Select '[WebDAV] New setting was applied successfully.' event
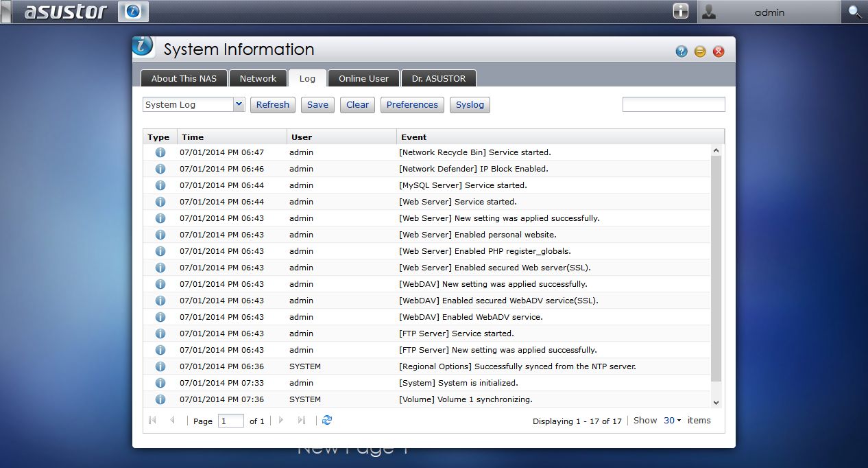This screenshot has height=468, width=868. click(493, 284)
